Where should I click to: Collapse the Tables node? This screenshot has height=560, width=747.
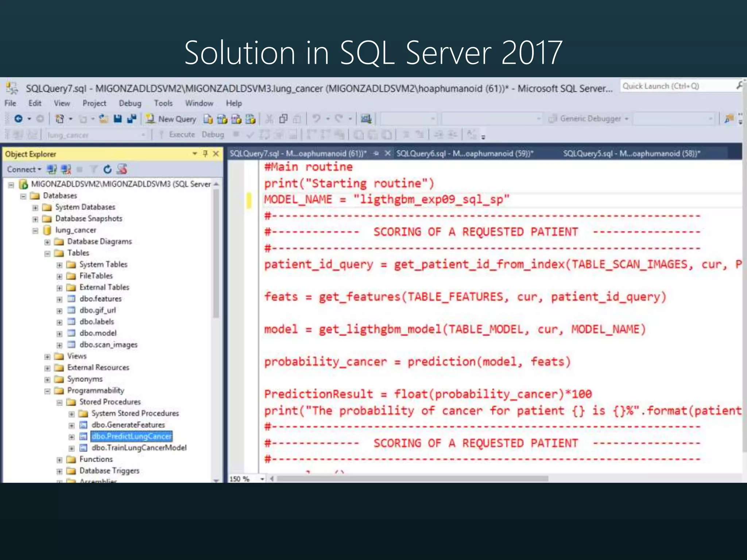click(x=47, y=253)
